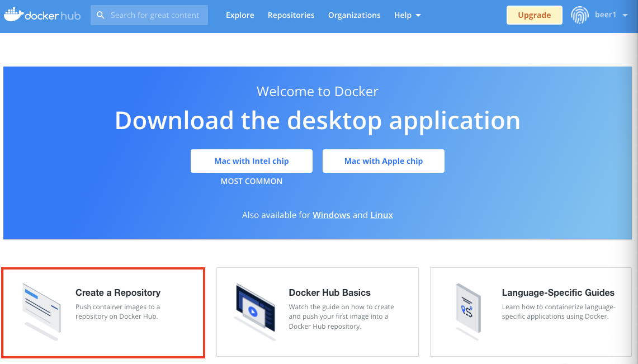Screen dimensions: 638x364
Task: Download Mac with Intel chip
Action: (x=252, y=161)
